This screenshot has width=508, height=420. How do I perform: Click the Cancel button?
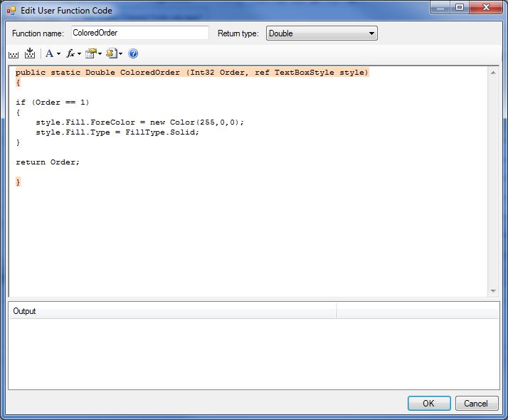point(476,403)
